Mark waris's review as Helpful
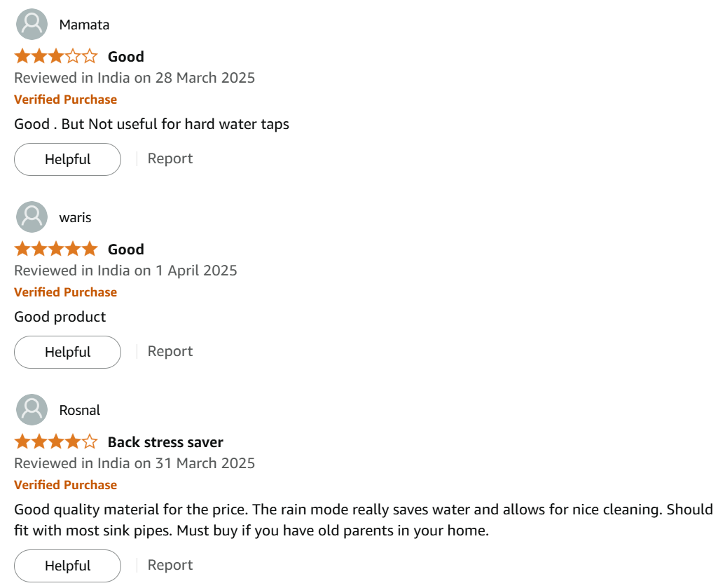 click(68, 352)
